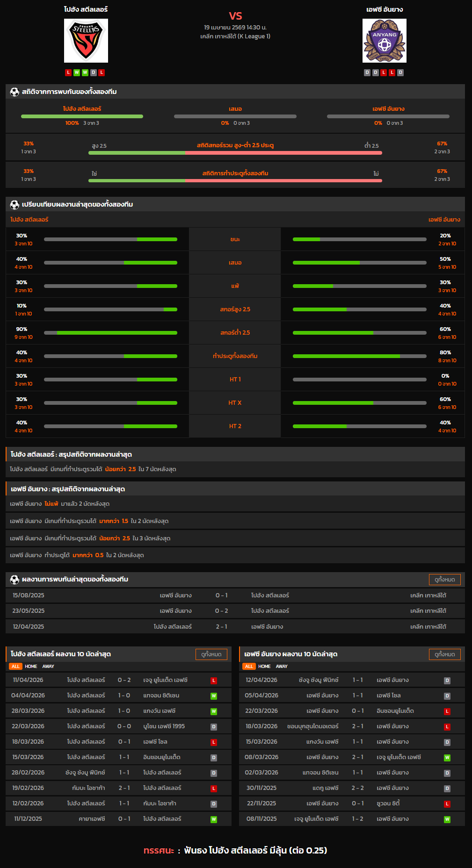This screenshot has height=868, width=472.
Task: Click red L badge on 11/04/2026 match row
Action: pyautogui.click(x=213, y=681)
